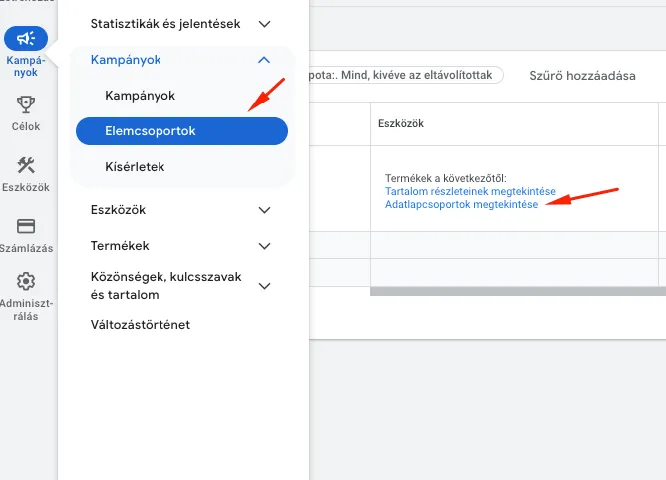Click Adatlapcsoportok megtekintése link
The image size is (666, 480).
[461, 204]
